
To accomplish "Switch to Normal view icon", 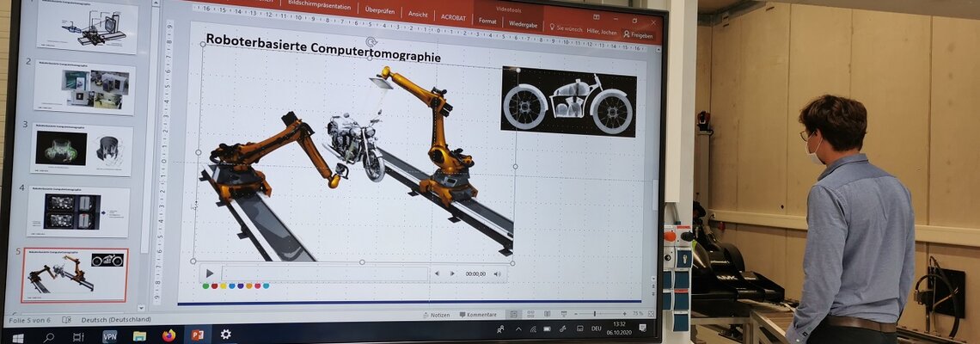I will click(x=513, y=314).
